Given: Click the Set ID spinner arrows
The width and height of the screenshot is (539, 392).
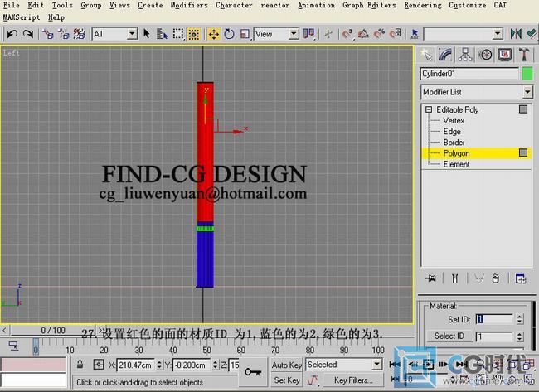Looking at the screenshot, I should click(519, 319).
